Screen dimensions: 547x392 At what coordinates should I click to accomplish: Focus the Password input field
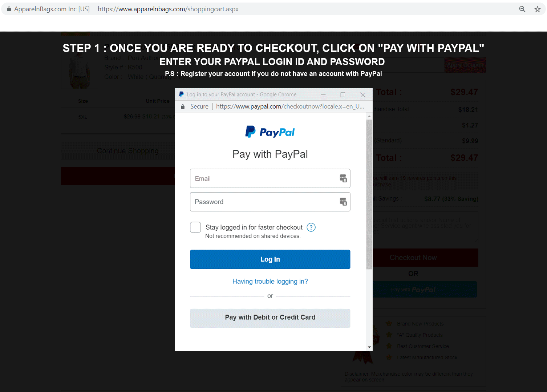tap(270, 202)
